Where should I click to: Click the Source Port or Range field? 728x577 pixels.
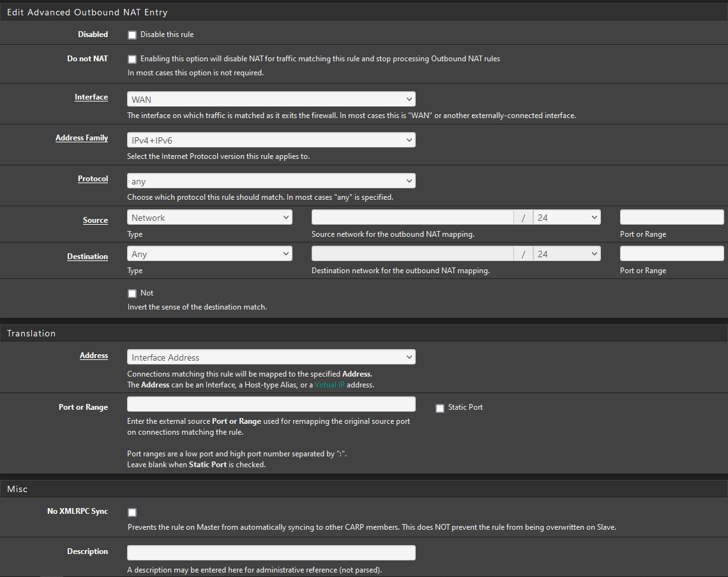click(672, 217)
